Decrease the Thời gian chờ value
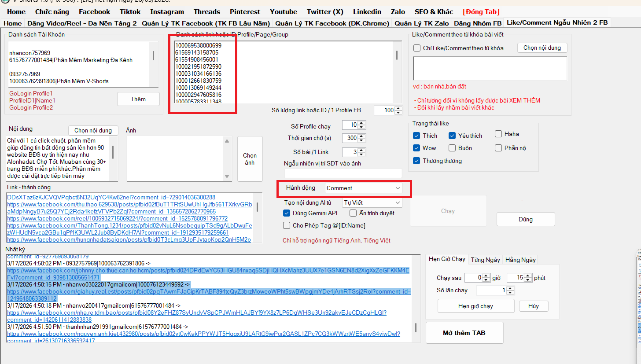Screen dimensions: 641x364 click(362, 140)
